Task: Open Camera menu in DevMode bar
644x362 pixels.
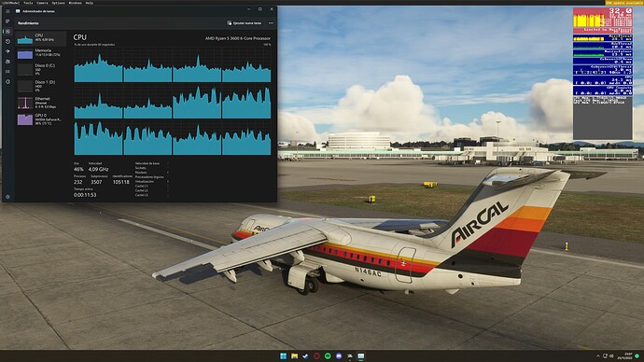Action: [x=42, y=3]
